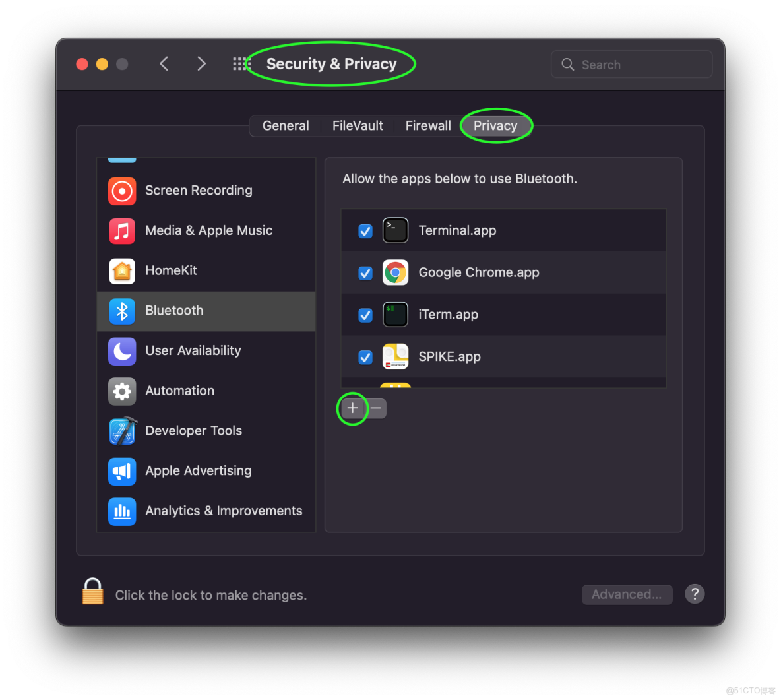Select the Media & Apple Music label
This screenshot has width=781, height=700.
click(208, 230)
